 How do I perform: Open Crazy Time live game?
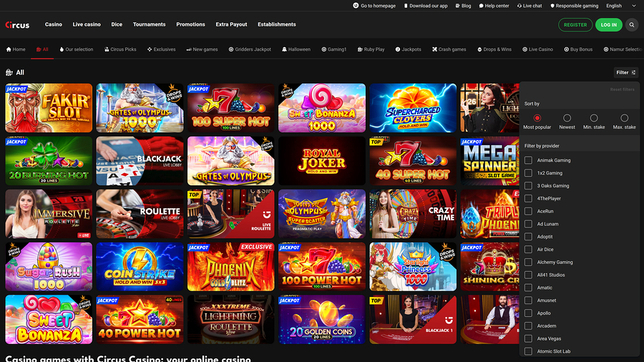pyautogui.click(x=413, y=214)
